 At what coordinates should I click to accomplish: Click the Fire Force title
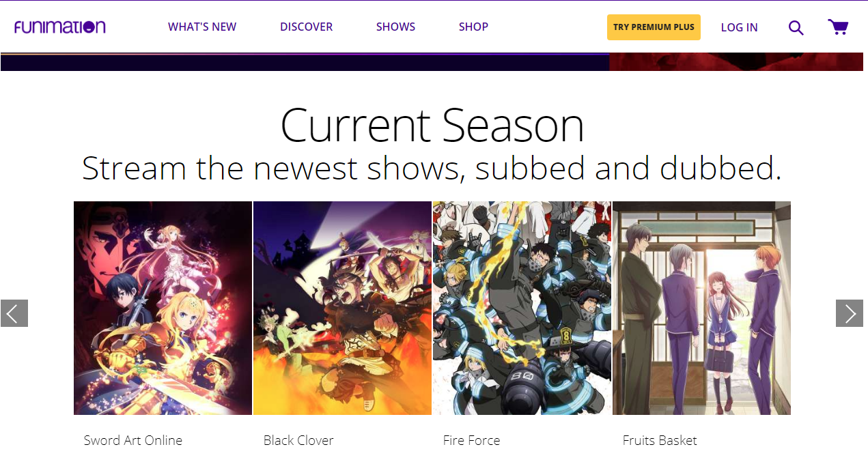click(471, 440)
